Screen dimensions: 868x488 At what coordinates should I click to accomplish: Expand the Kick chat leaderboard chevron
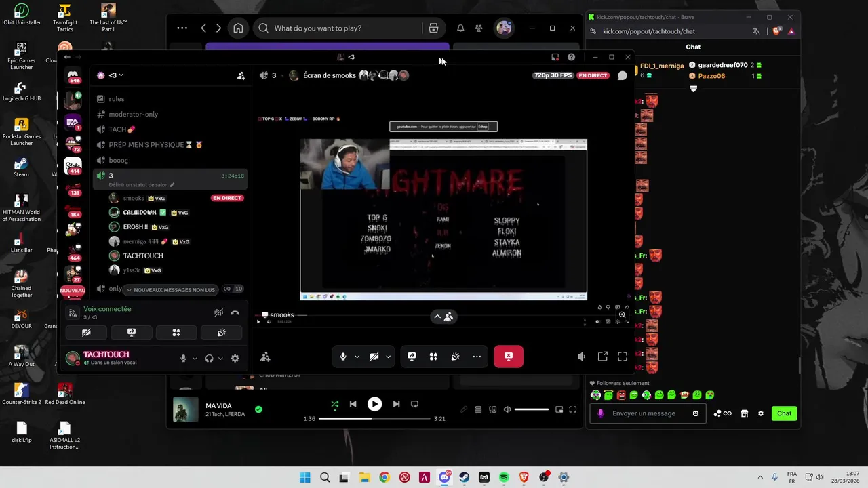click(x=693, y=89)
